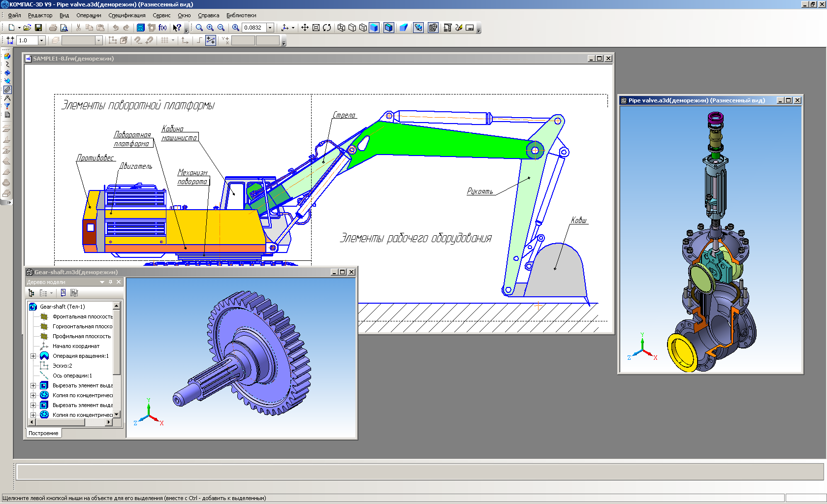
Task: Open the Редактор menu
Action: tap(40, 15)
